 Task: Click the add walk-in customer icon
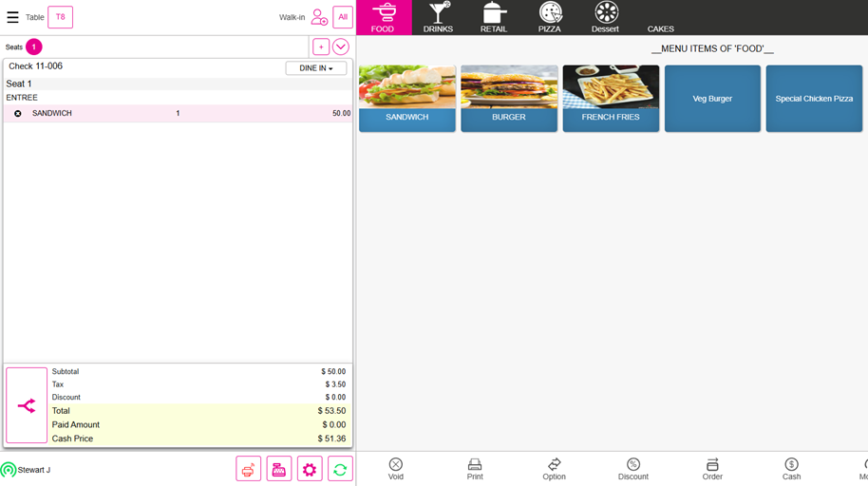click(x=319, y=17)
